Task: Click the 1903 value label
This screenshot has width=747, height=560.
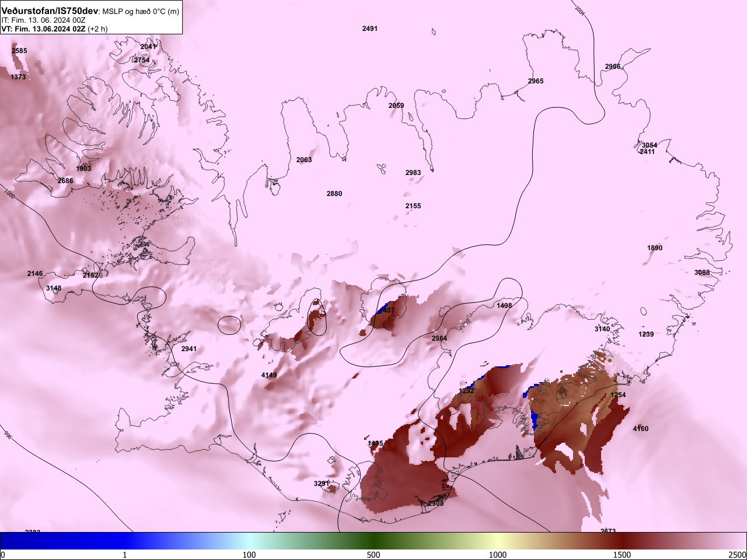Action: [x=83, y=169]
